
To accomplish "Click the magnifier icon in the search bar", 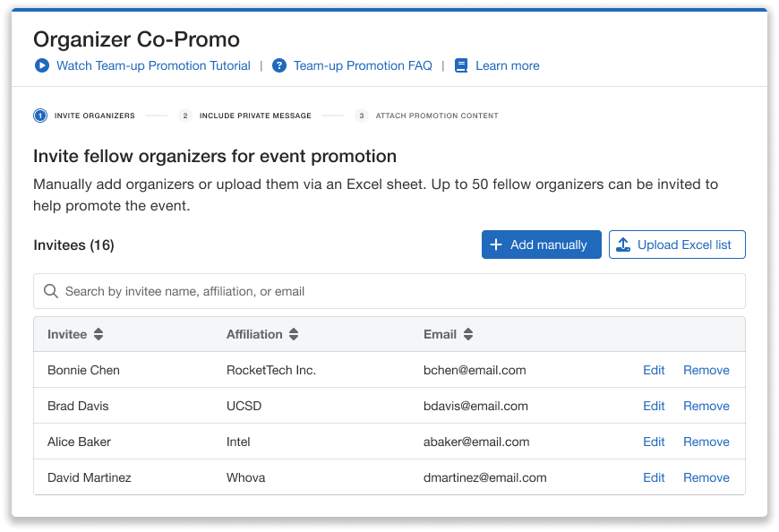I will tap(51, 291).
